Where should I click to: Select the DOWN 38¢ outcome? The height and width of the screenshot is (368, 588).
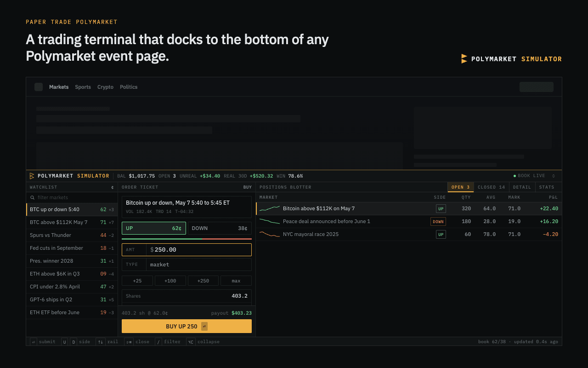tap(220, 228)
